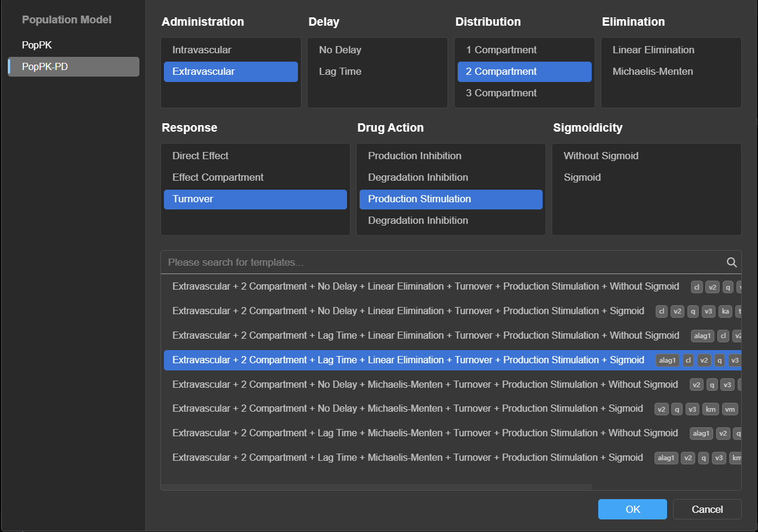Select PopPK-PD in Population Model sidebar
Image resolution: width=758 pixels, height=532 pixels.
(74, 66)
